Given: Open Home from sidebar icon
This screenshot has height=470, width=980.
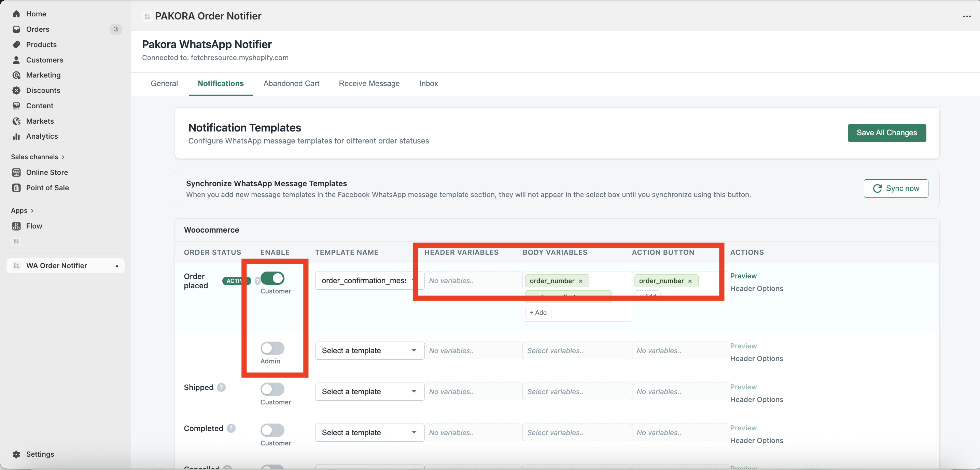Looking at the screenshot, I should 16,14.
